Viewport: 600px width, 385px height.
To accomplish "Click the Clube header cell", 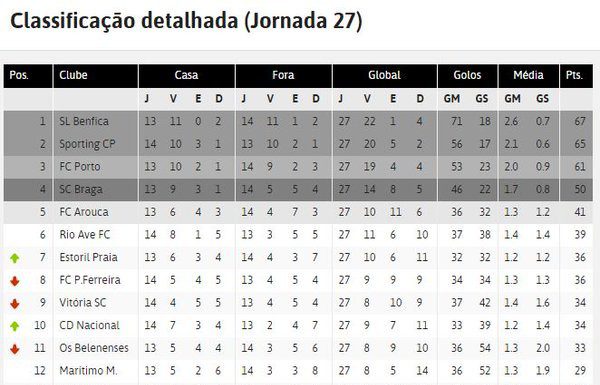I will click(96, 76).
